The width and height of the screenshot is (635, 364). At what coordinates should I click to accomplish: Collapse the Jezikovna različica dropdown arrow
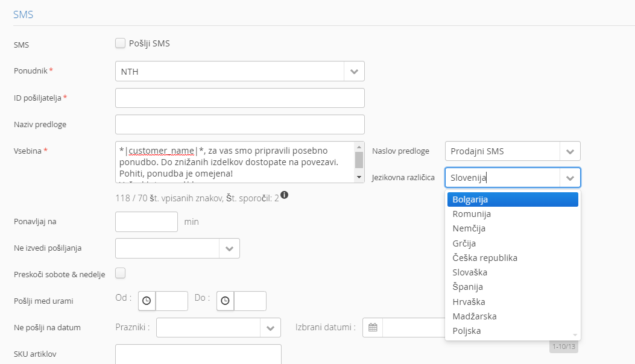570,178
